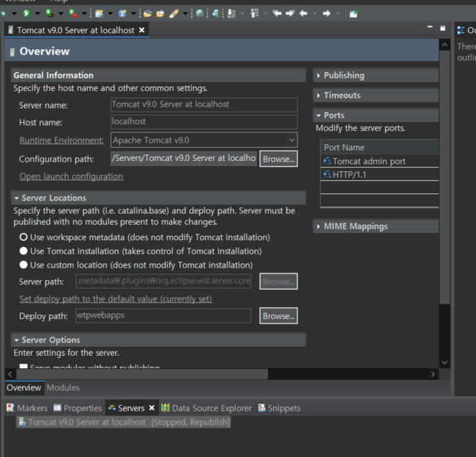This screenshot has height=457, width=476.
Task: Close the Tomcat v9.0 Server editor tab
Action: (142, 30)
